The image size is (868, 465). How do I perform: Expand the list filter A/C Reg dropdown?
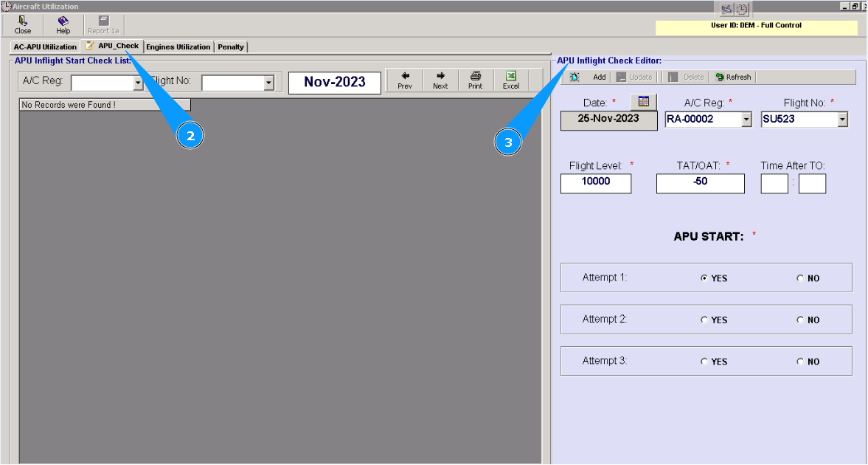click(138, 83)
